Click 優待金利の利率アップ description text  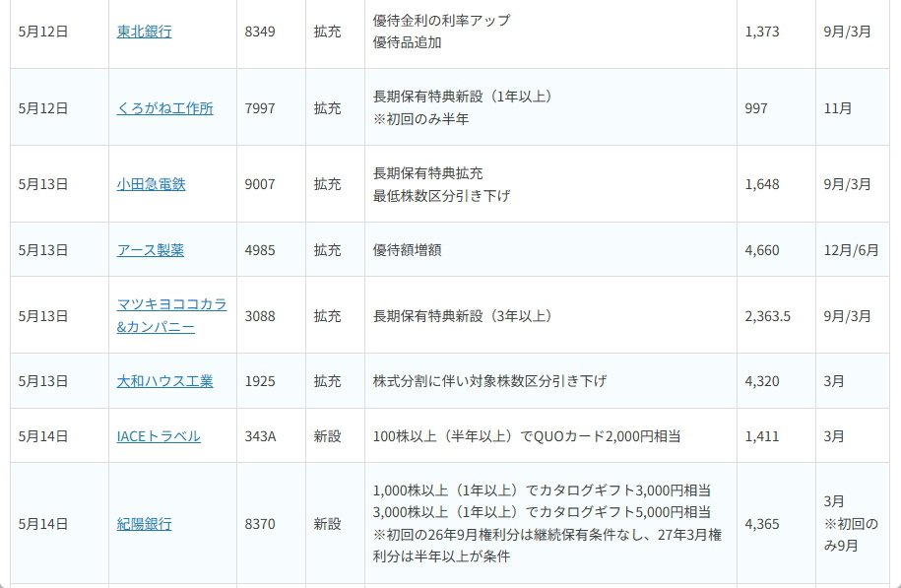441,20
